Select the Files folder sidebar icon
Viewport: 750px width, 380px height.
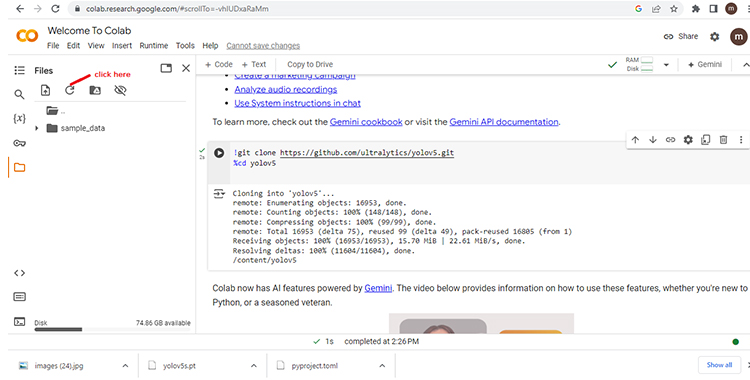pos(19,168)
